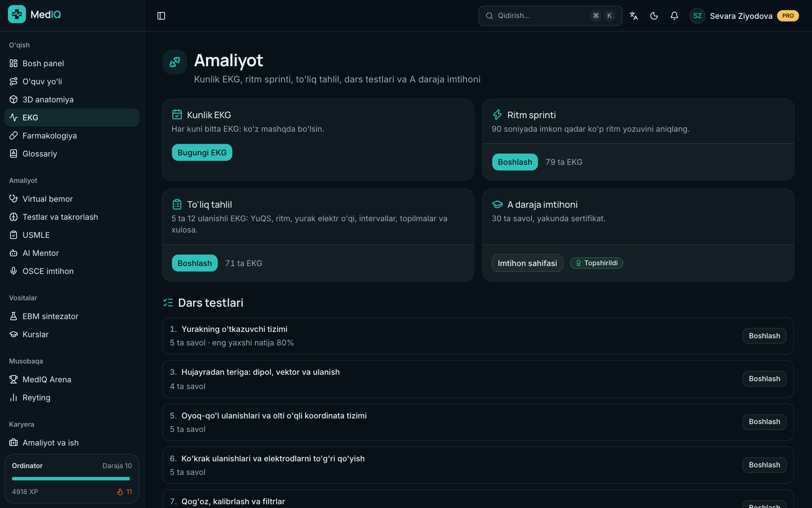The height and width of the screenshot is (508, 812).
Task: Open Imtihon sahifasi button
Action: (x=527, y=263)
